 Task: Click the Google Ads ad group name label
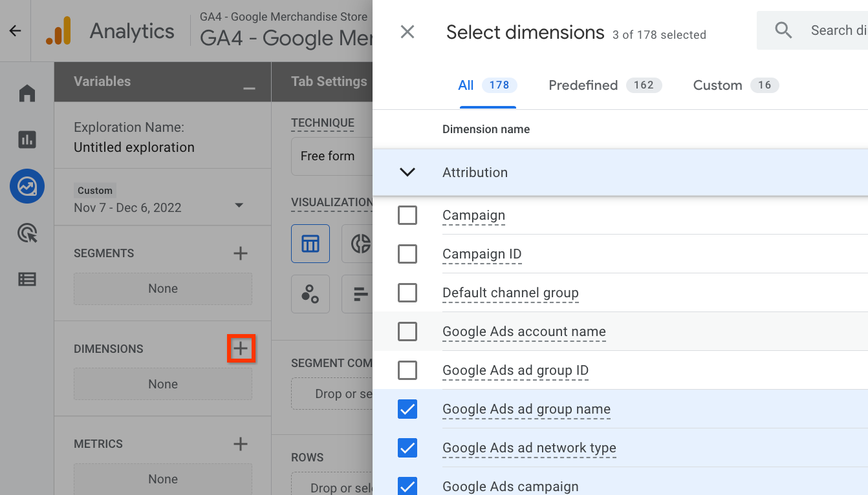(526, 410)
